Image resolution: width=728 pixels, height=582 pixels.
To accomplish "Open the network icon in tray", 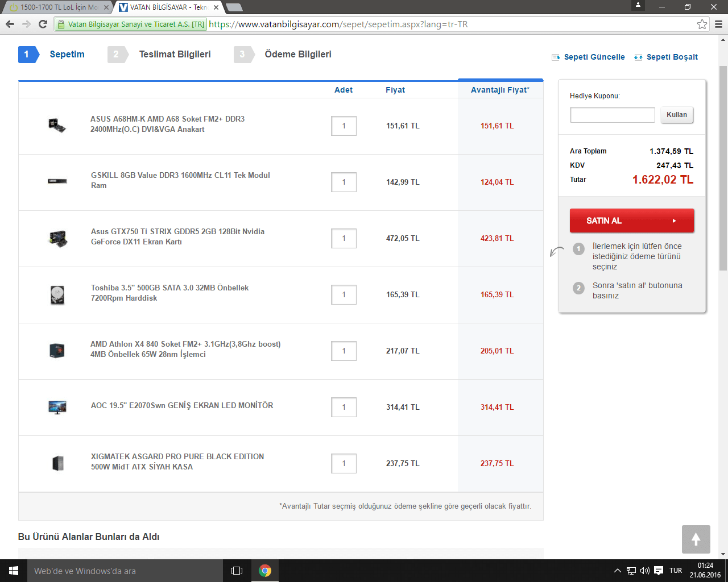I will click(631, 571).
